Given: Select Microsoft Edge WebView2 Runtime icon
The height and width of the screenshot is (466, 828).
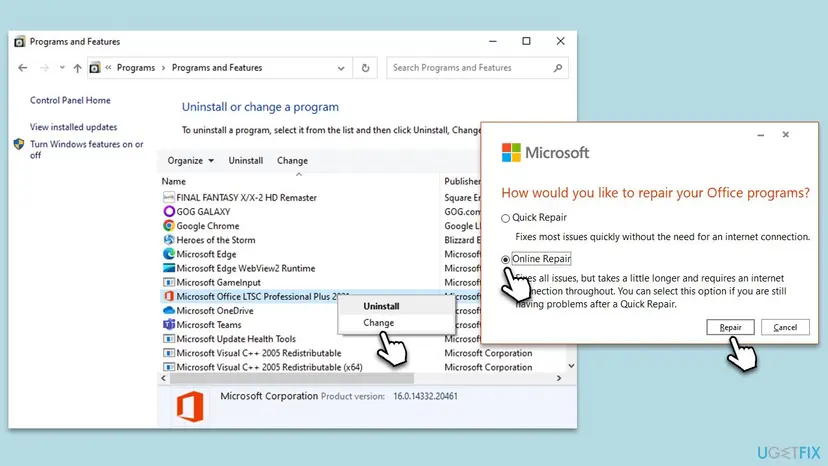Looking at the screenshot, I should click(168, 268).
